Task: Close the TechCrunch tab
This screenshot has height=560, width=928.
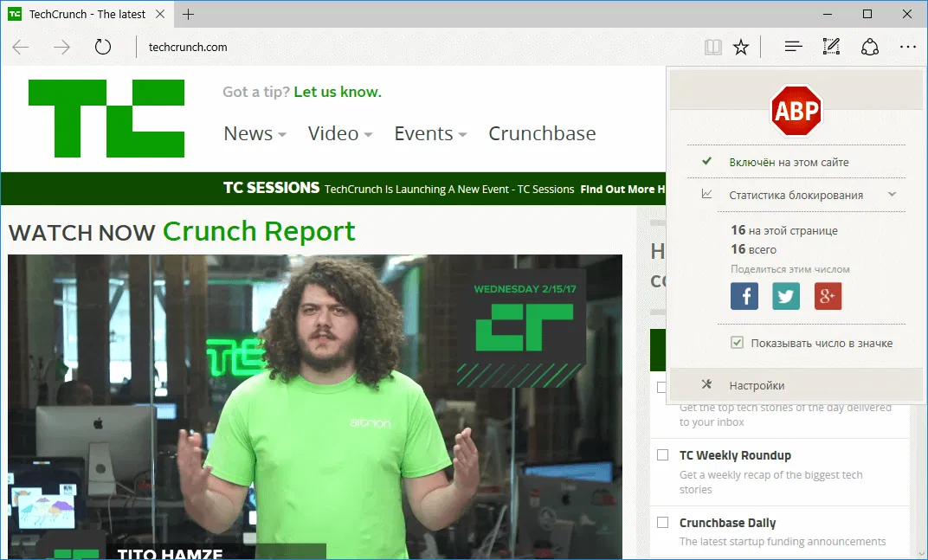Action: click(x=160, y=14)
